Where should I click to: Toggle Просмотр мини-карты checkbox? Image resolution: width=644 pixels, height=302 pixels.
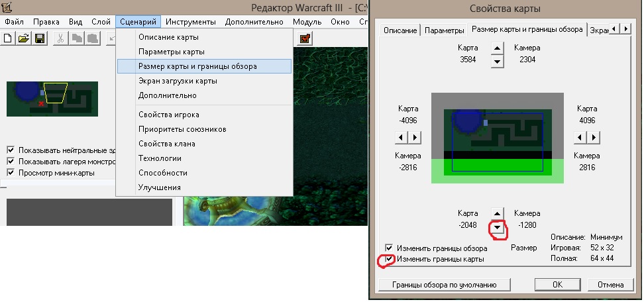[11, 173]
